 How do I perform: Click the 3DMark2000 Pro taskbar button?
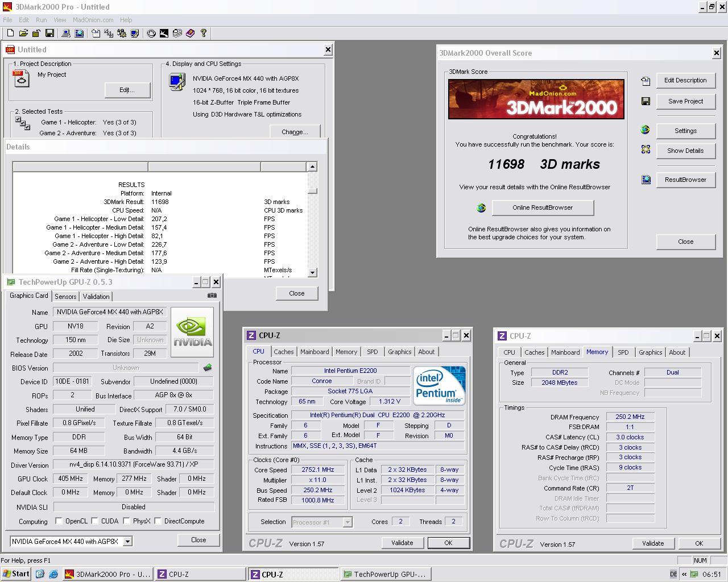(x=107, y=574)
